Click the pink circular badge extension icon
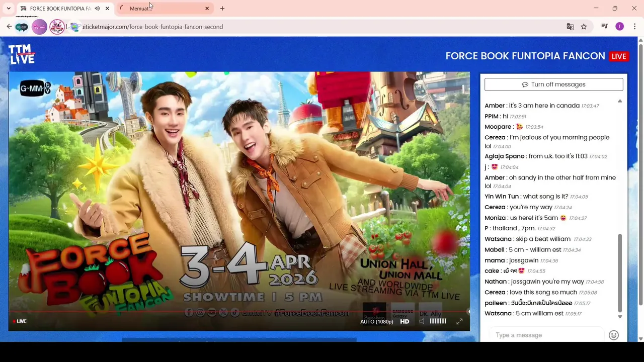This screenshot has height=362, width=644. [x=57, y=27]
